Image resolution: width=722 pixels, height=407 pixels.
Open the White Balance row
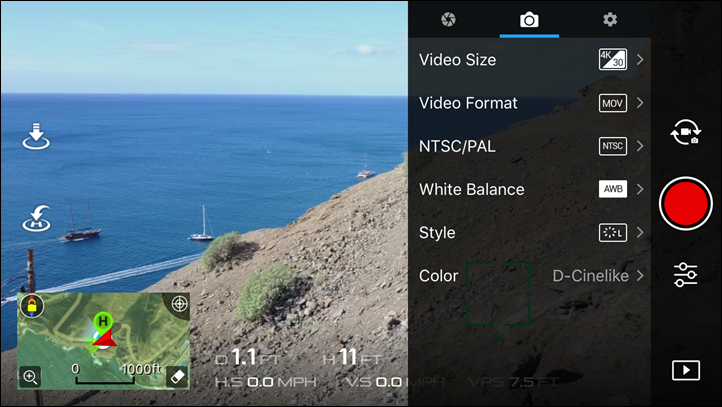point(530,189)
